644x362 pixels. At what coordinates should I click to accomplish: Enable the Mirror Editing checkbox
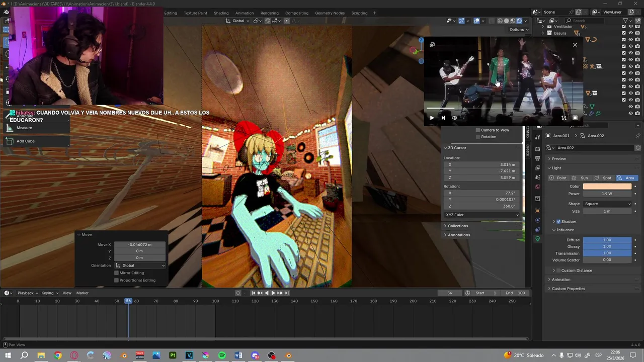point(116,273)
